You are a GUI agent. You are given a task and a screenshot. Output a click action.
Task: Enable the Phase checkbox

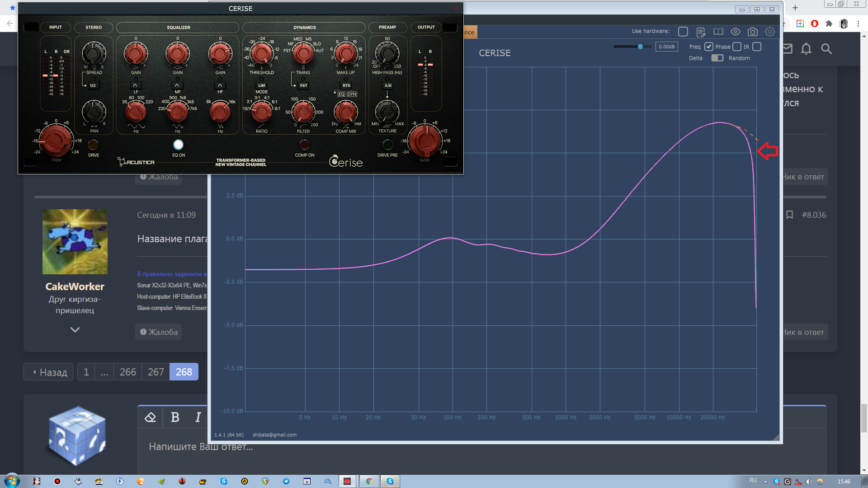click(x=737, y=47)
